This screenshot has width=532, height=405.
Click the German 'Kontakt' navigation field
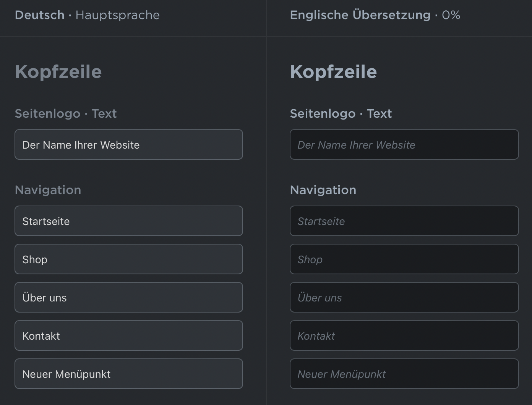tap(129, 335)
